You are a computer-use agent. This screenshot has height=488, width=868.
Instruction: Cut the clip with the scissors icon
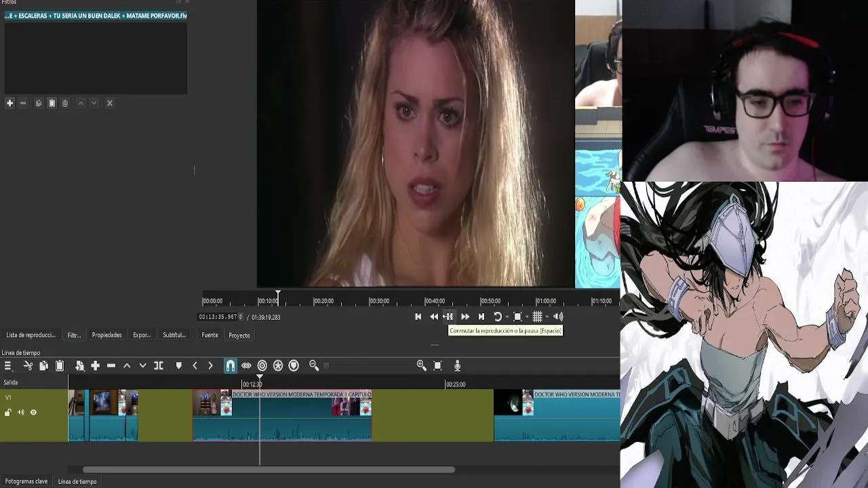pos(28,366)
